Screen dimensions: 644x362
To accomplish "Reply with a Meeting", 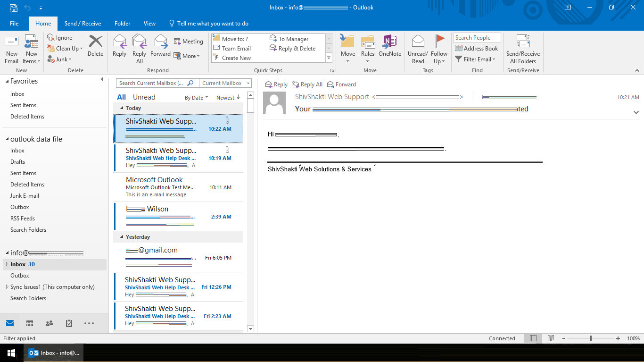I will coord(189,42).
